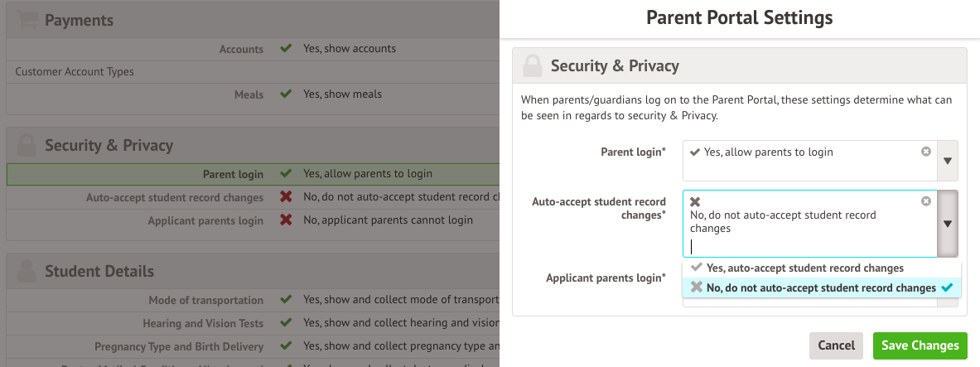Click red X beside Auto-accept student record changes
The image size is (980, 367).
pyautogui.click(x=286, y=198)
